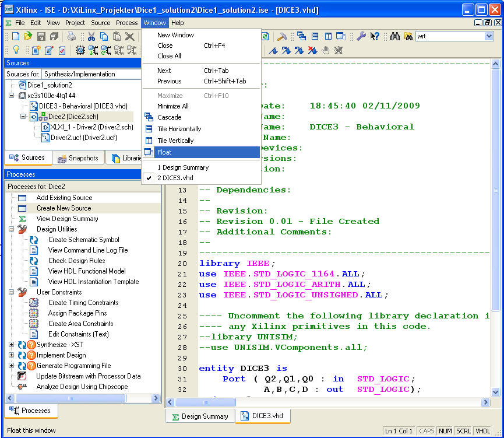Click the Processes panel scroll left arrow
504x438 pixels.
(x=10, y=398)
